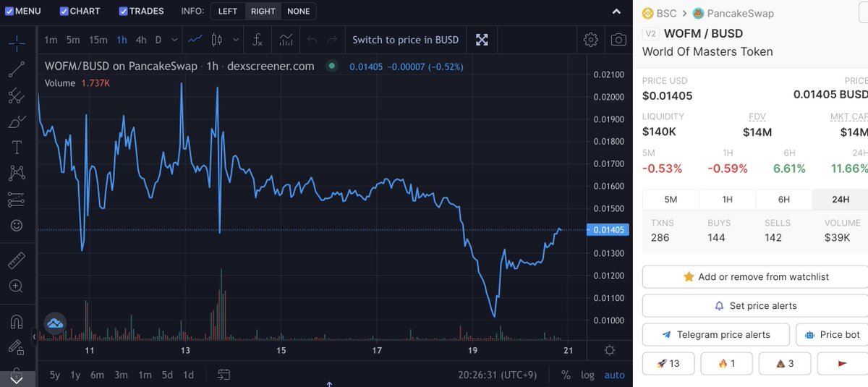This screenshot has height=387, width=868.
Task: Set date range to 5y
Action: [55, 375]
